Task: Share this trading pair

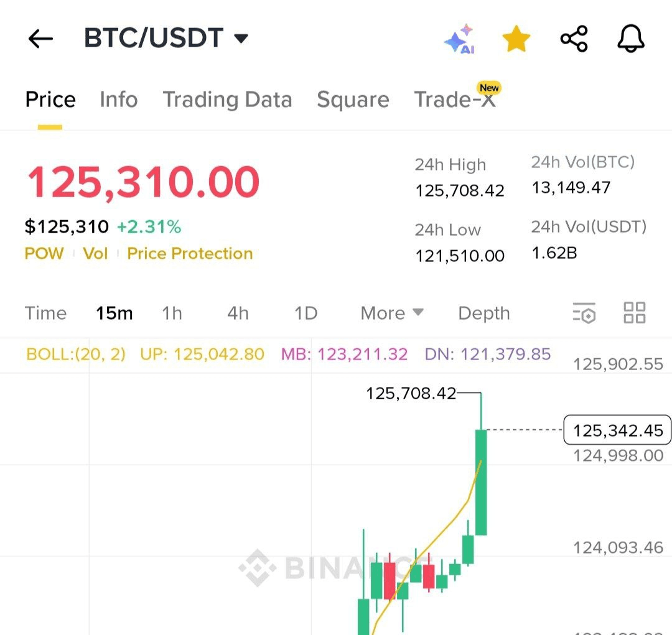Action: tap(574, 39)
